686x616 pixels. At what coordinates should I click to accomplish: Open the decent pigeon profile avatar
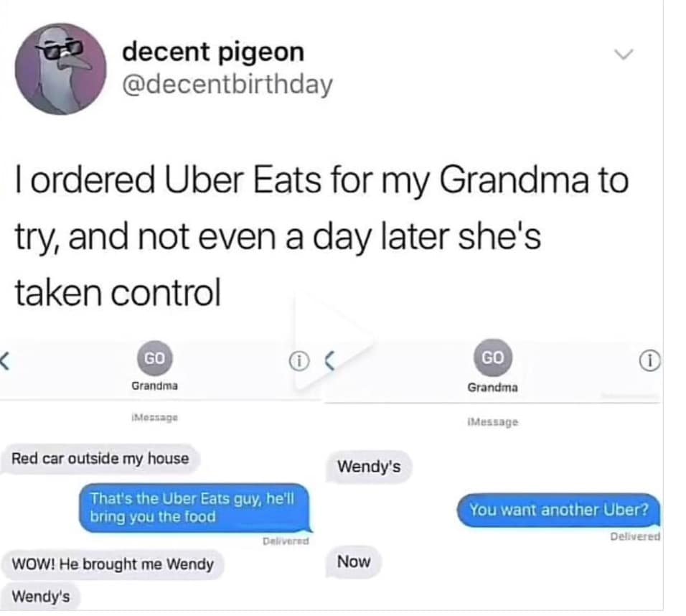point(60,69)
